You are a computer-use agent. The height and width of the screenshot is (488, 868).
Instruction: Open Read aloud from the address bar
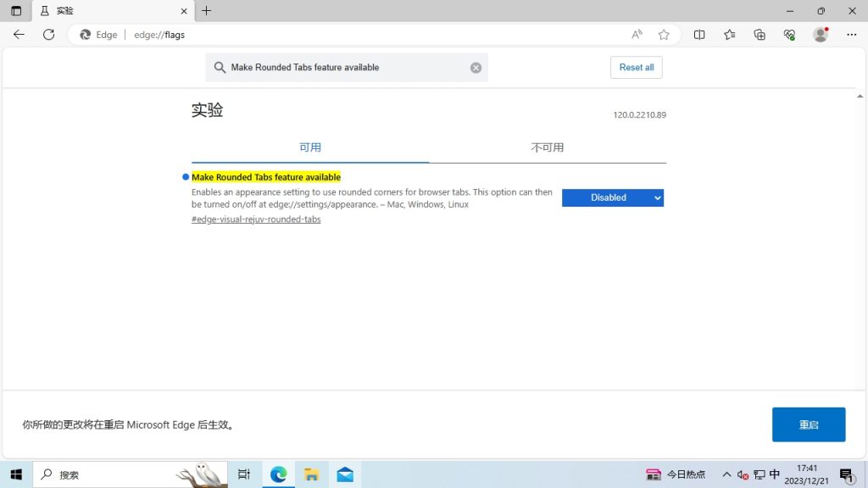[637, 34]
